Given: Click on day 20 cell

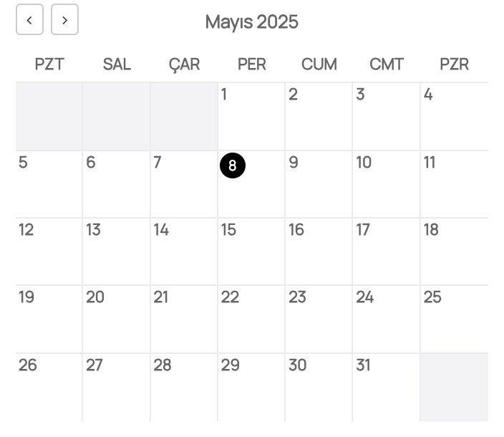Looking at the screenshot, I should point(116,319).
